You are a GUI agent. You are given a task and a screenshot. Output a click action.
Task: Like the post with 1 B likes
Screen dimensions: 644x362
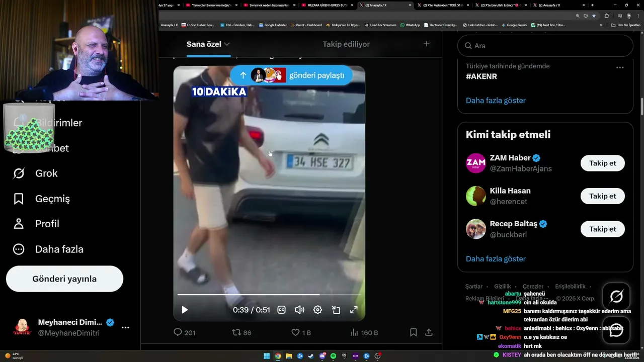click(x=301, y=332)
